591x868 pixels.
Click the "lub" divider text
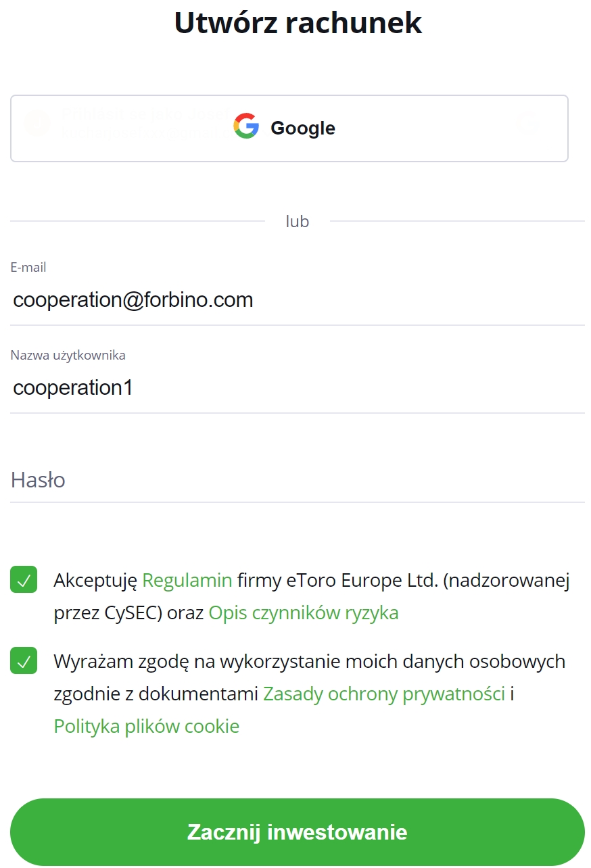tap(298, 221)
